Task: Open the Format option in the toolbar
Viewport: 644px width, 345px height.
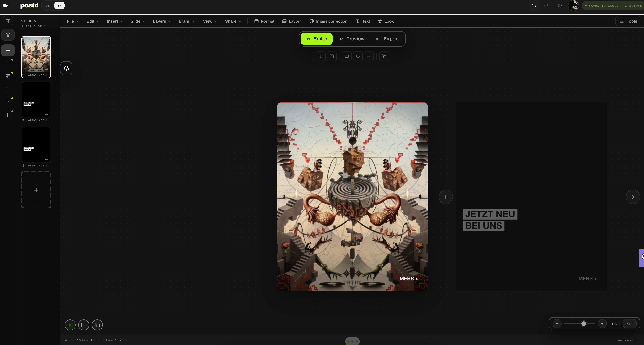Action: (264, 21)
